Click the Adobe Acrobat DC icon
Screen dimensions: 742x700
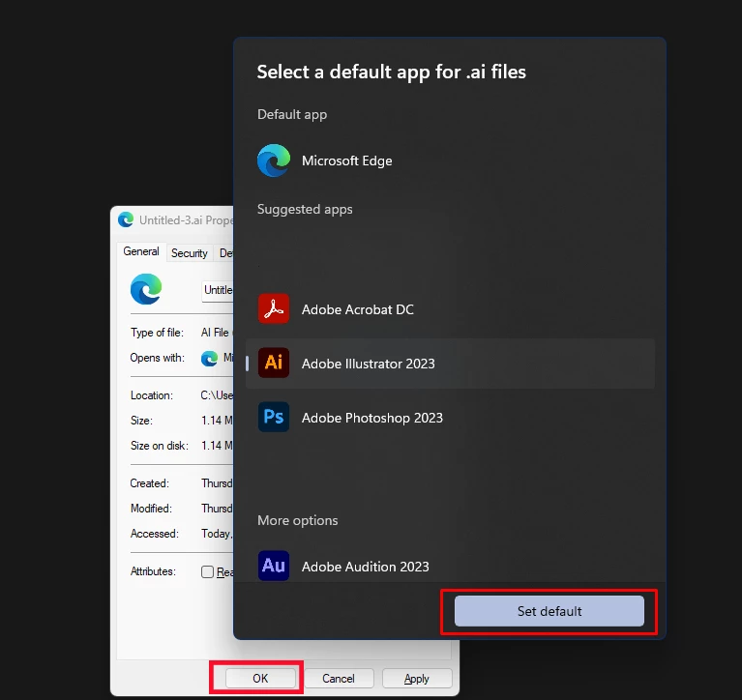point(274,308)
